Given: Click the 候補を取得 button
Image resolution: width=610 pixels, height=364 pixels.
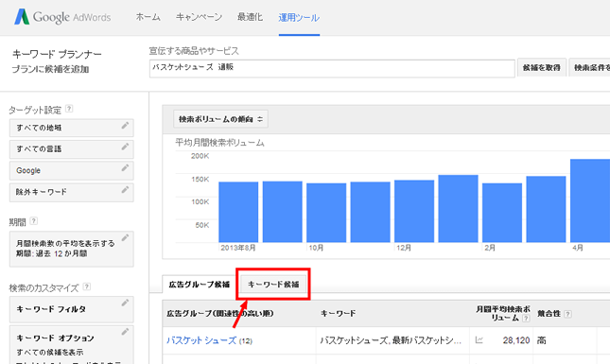Looking at the screenshot, I should pos(542,68).
